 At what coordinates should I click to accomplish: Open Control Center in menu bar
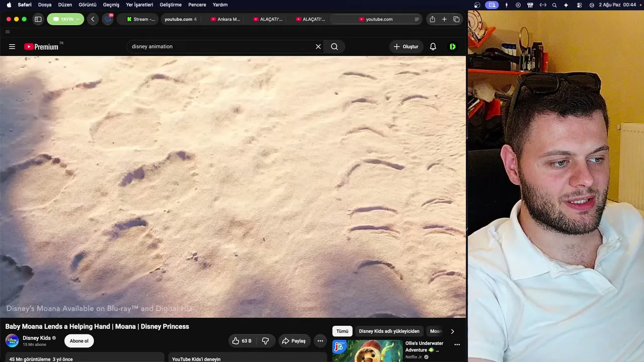click(579, 5)
